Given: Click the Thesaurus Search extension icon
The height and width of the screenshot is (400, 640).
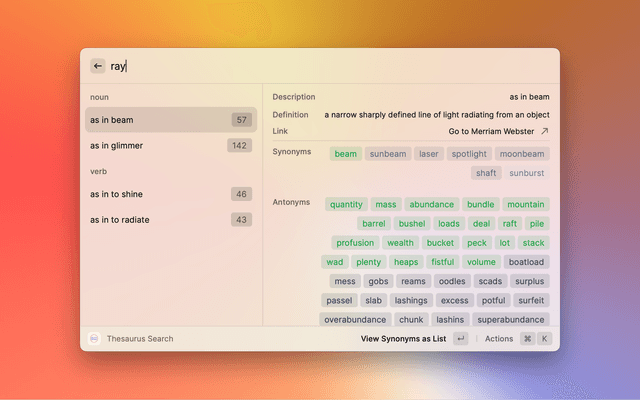Looking at the screenshot, I should [94, 339].
